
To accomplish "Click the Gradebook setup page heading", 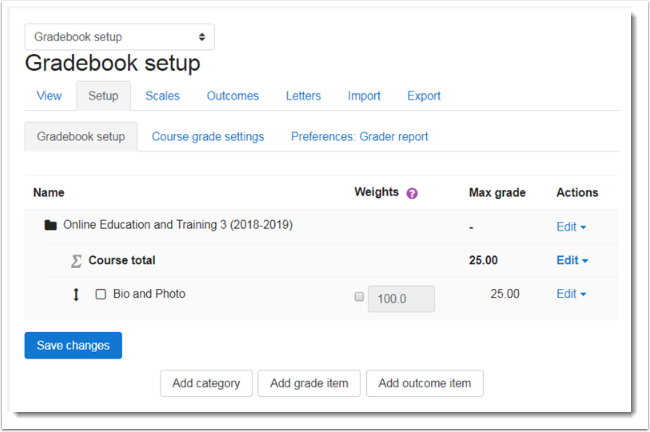I will (x=113, y=63).
